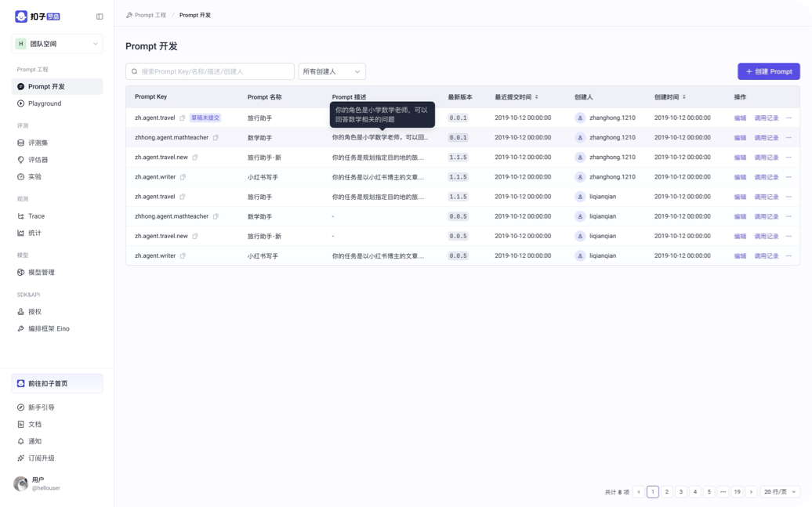Open more actions for zh.agent.writer 1.1.5 row

[x=788, y=177]
